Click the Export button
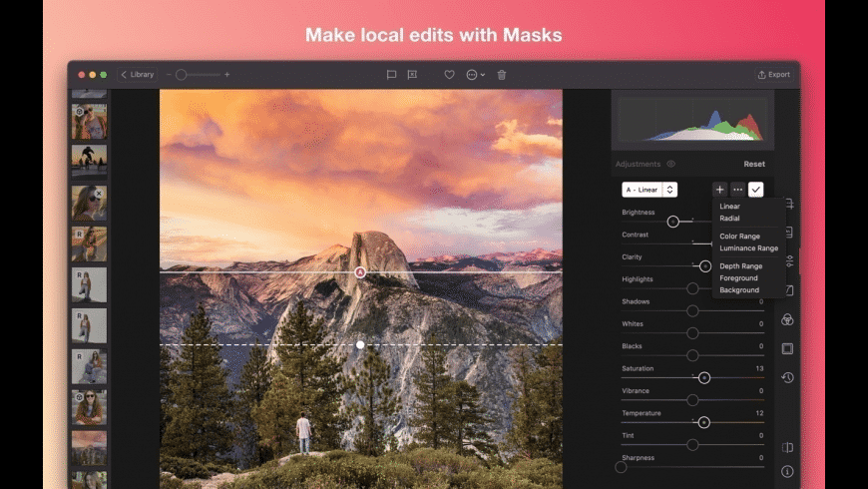Image resolution: width=868 pixels, height=489 pixels. (774, 75)
